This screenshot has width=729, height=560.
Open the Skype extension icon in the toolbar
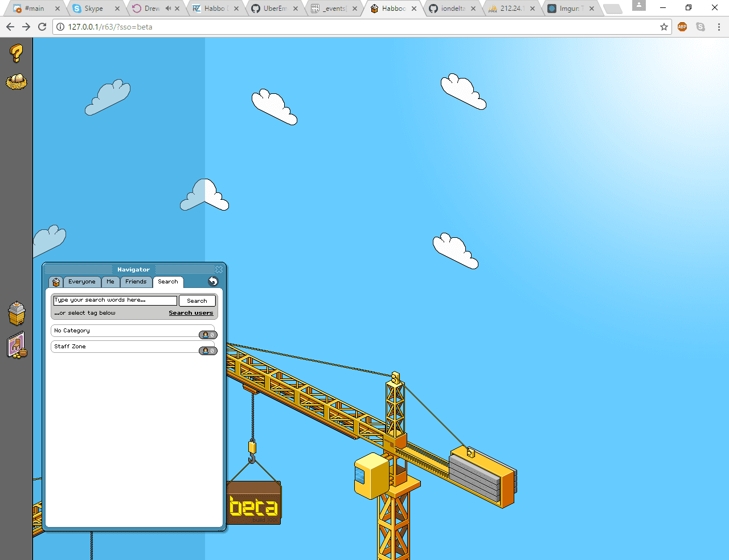pyautogui.click(x=701, y=27)
